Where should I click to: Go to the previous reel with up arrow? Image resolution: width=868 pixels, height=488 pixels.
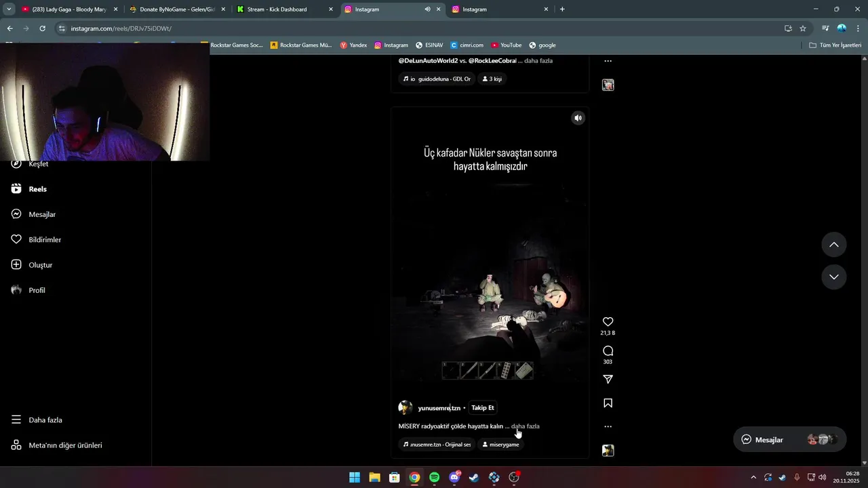point(834,245)
